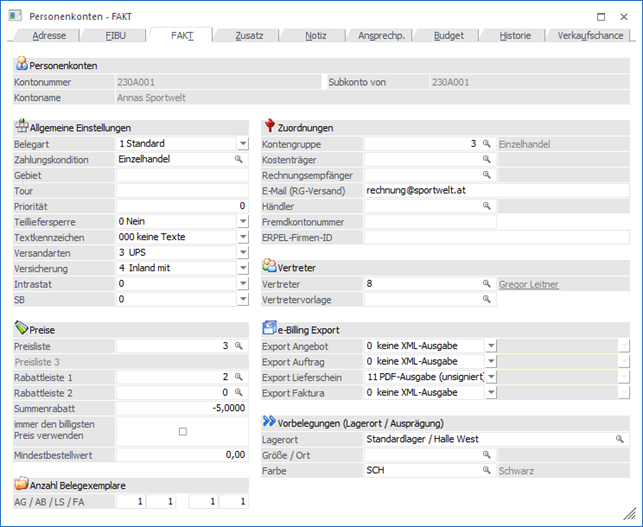Image resolution: width=643 pixels, height=527 pixels.
Task: Switch to the Adresse tab
Action: pos(50,35)
